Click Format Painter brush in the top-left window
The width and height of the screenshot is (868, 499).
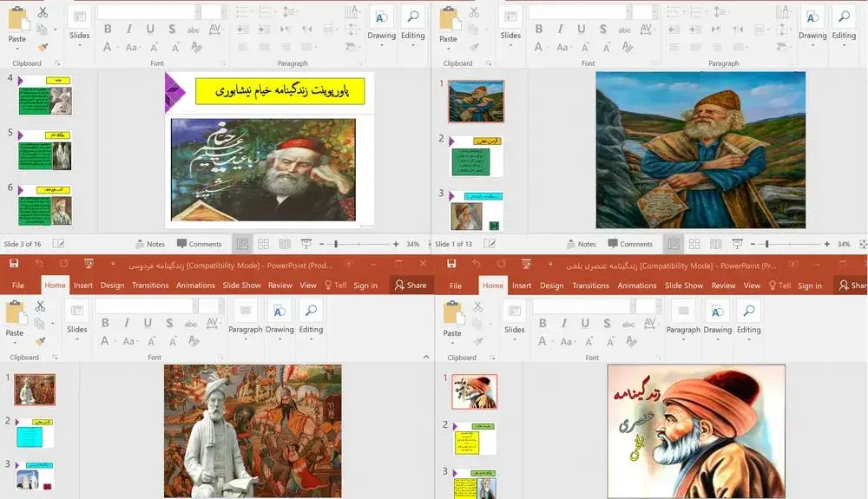coord(43,48)
